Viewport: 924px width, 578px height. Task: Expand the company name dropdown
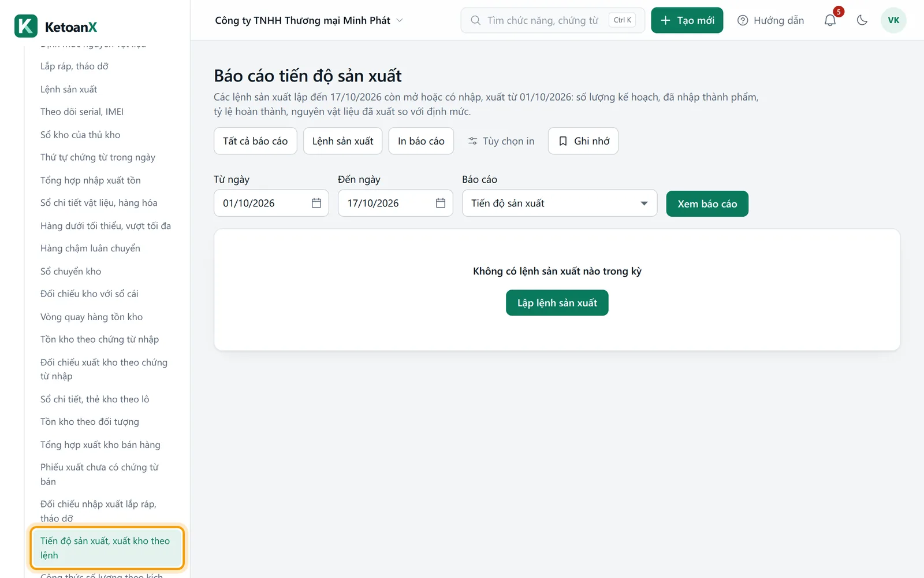[x=309, y=20]
